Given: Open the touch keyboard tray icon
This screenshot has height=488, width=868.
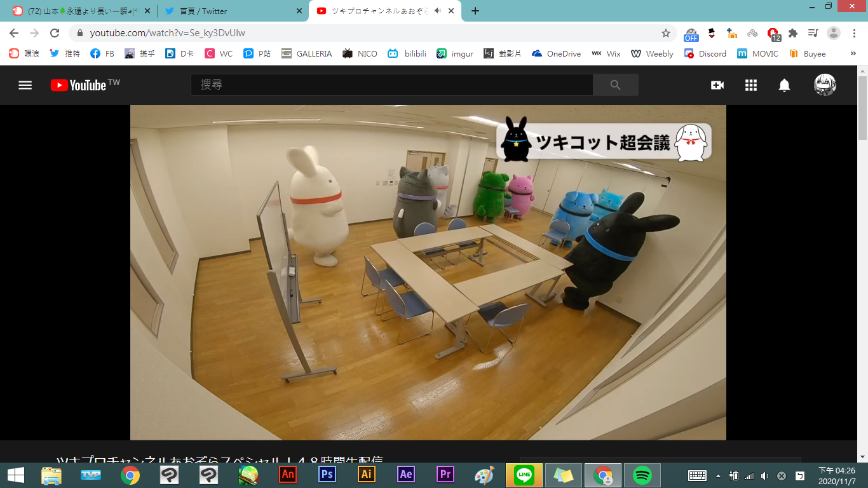Looking at the screenshot, I should coord(697,475).
